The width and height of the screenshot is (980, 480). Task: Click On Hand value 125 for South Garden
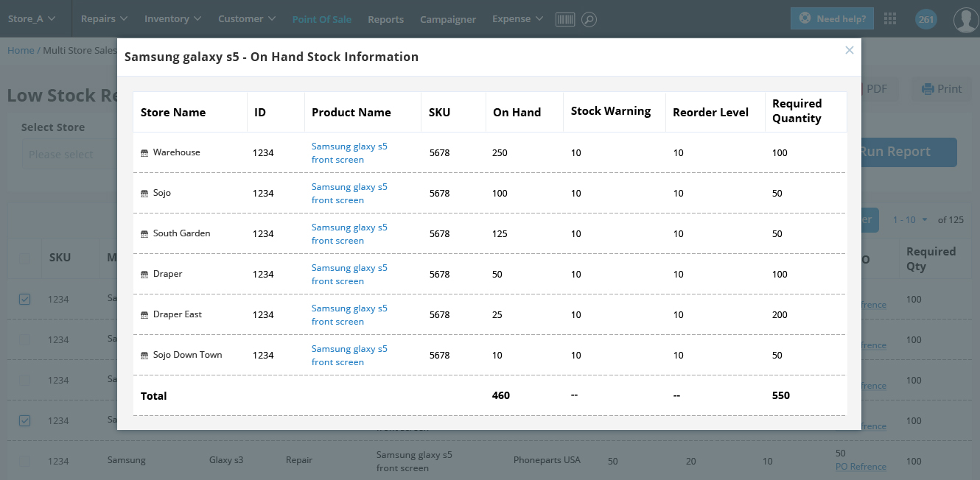500,234
